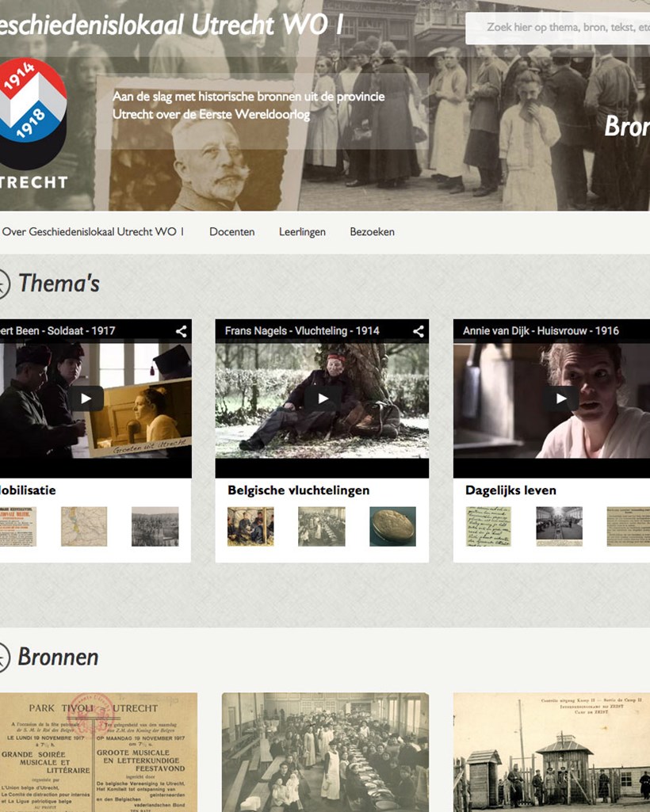Click the 1914-1918 Utrecht logo
This screenshot has height=812, width=650.
click(32, 124)
